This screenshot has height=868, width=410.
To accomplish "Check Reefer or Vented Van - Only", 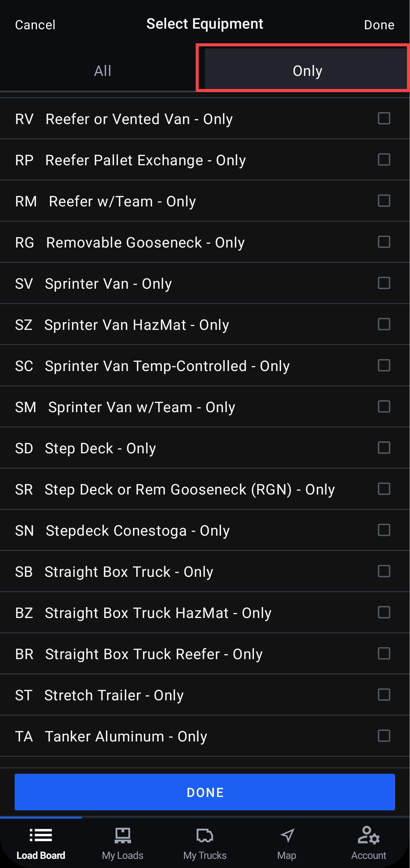I will click(x=384, y=119).
